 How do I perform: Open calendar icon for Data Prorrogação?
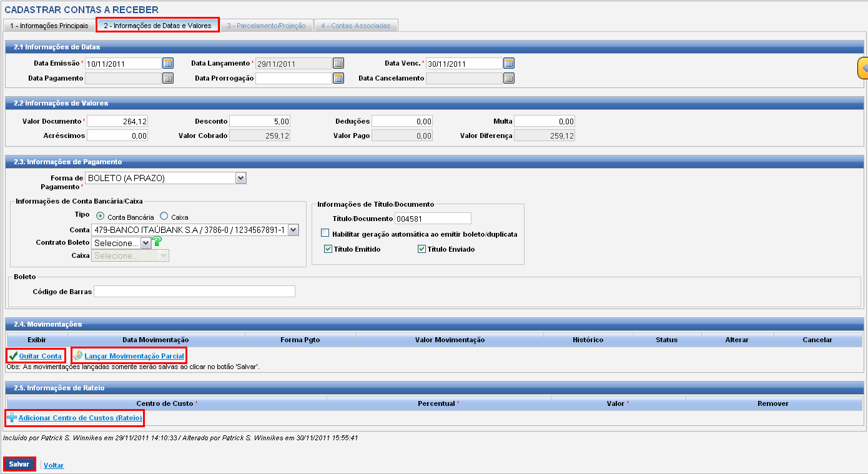[338, 78]
